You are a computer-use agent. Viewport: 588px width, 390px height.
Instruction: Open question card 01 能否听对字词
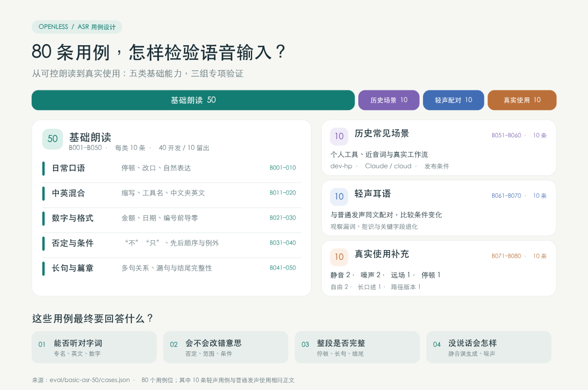click(x=94, y=348)
